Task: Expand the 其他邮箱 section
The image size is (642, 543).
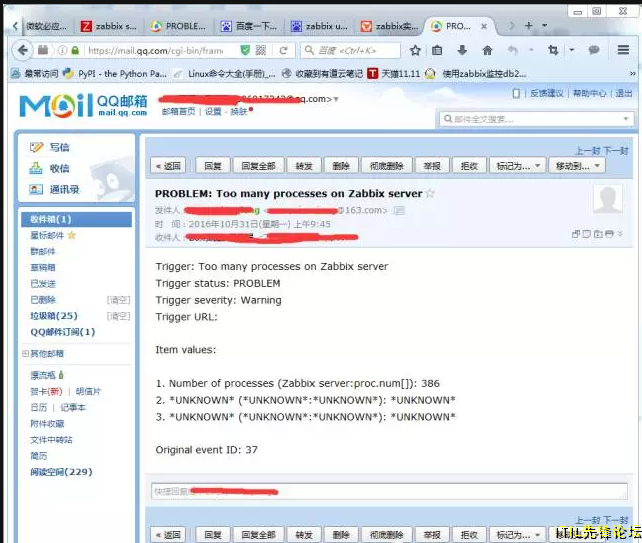Action: 25,353
